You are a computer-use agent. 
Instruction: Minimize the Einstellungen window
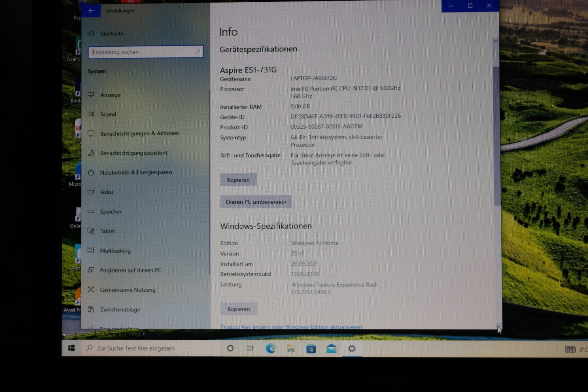point(451,6)
